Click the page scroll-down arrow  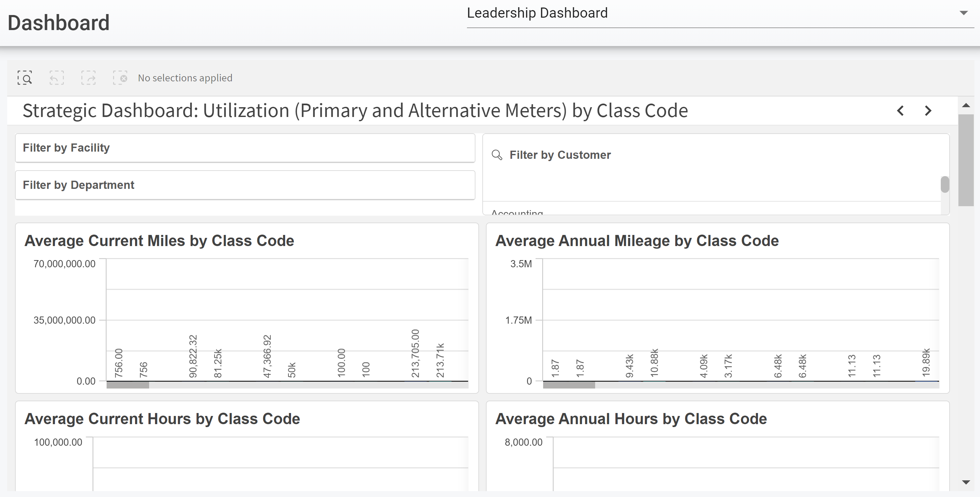point(966,482)
